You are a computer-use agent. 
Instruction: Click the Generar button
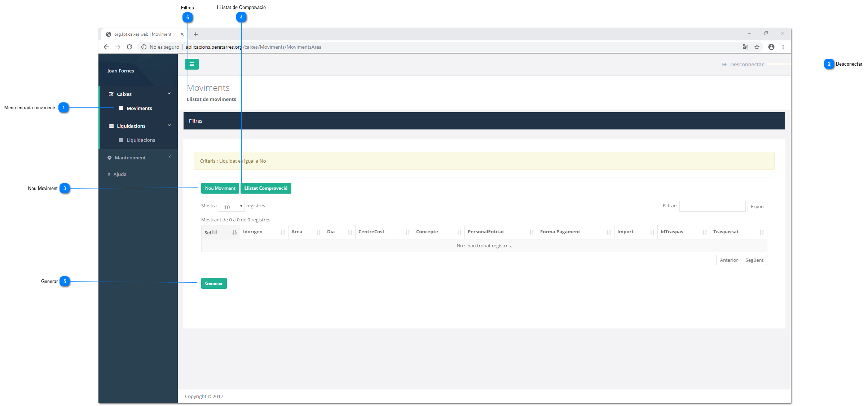point(214,283)
